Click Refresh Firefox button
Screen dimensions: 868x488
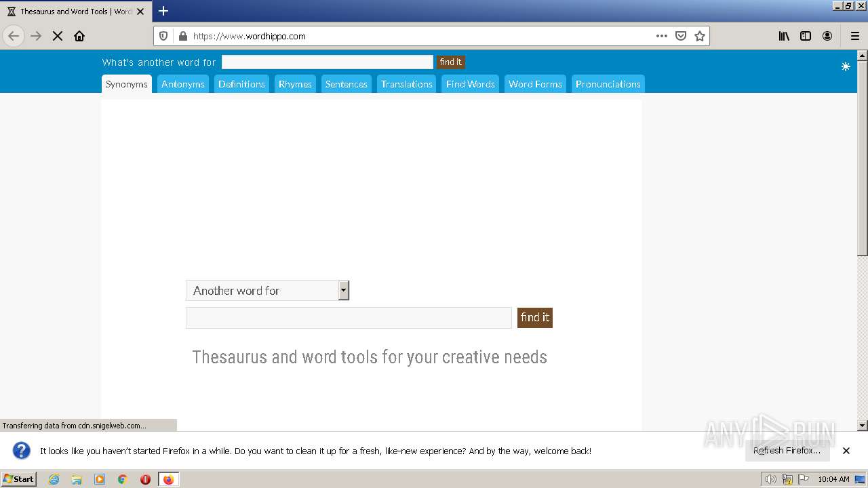787,451
